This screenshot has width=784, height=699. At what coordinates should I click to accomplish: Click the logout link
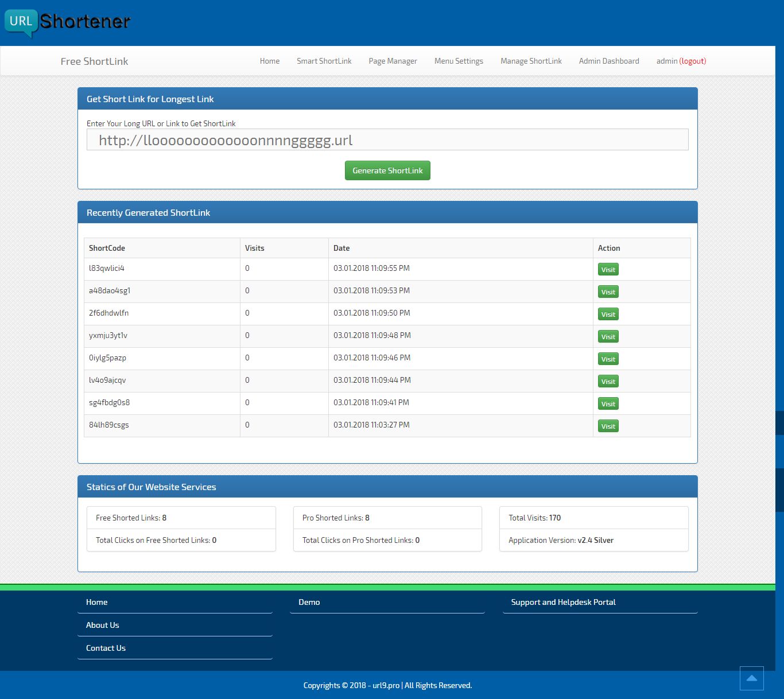click(x=693, y=61)
